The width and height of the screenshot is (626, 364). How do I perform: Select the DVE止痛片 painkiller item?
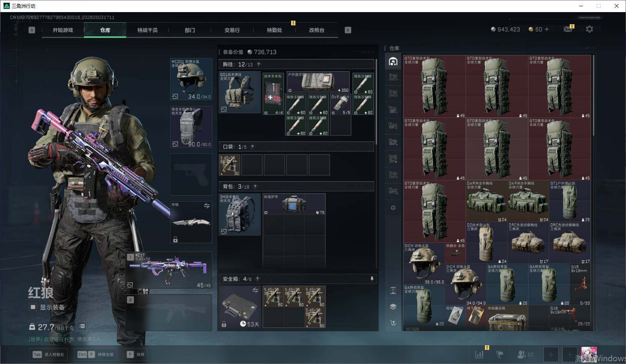click(341, 104)
